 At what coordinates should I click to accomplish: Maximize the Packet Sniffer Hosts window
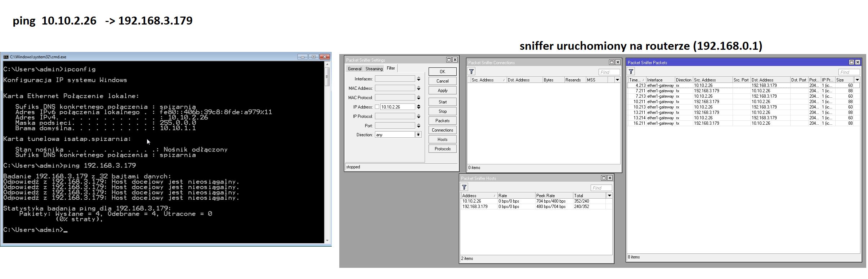(604, 178)
